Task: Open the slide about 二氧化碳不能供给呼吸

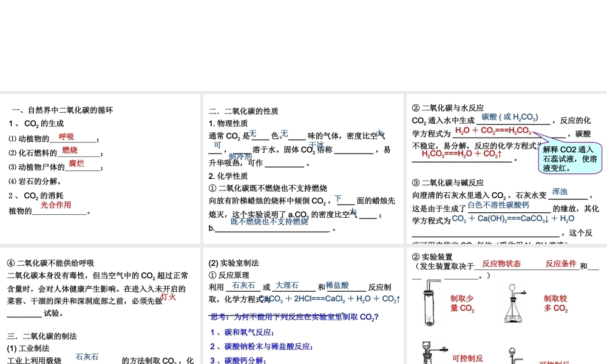Action: click(x=100, y=306)
